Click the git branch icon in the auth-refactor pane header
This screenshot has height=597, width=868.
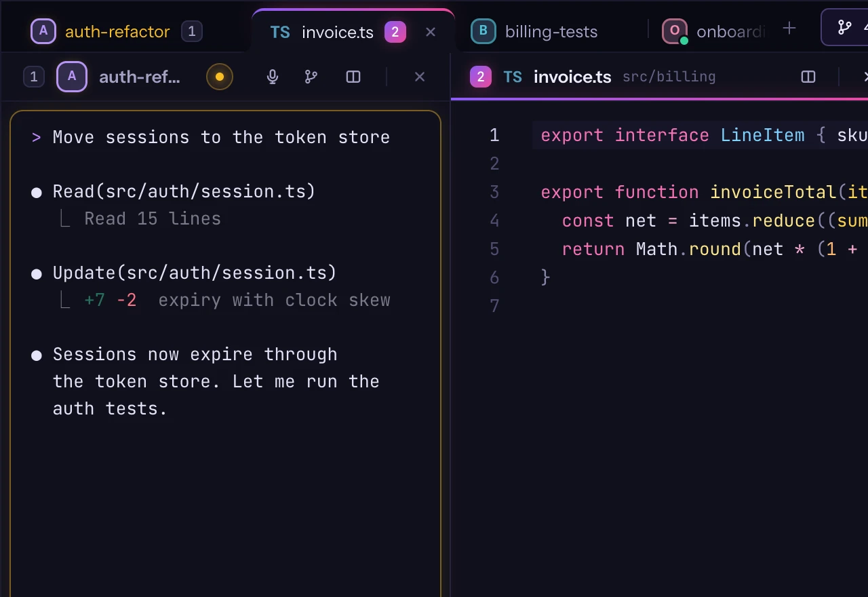311,77
